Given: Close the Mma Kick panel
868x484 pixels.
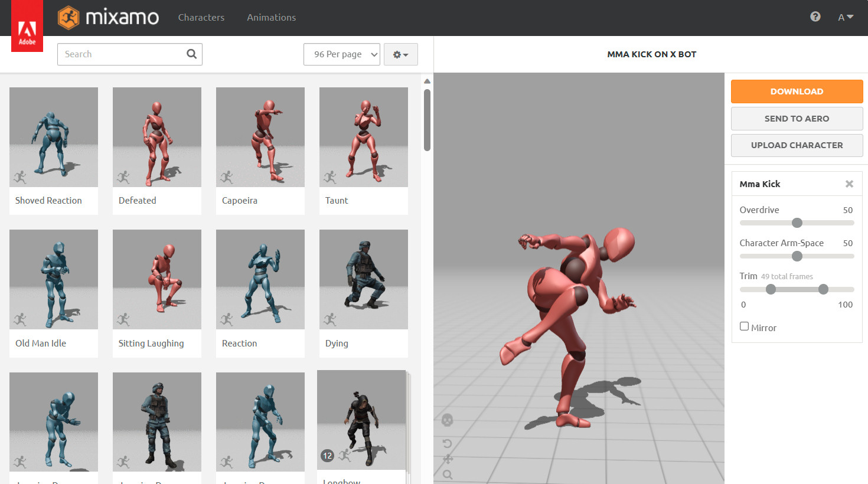Looking at the screenshot, I should [849, 184].
